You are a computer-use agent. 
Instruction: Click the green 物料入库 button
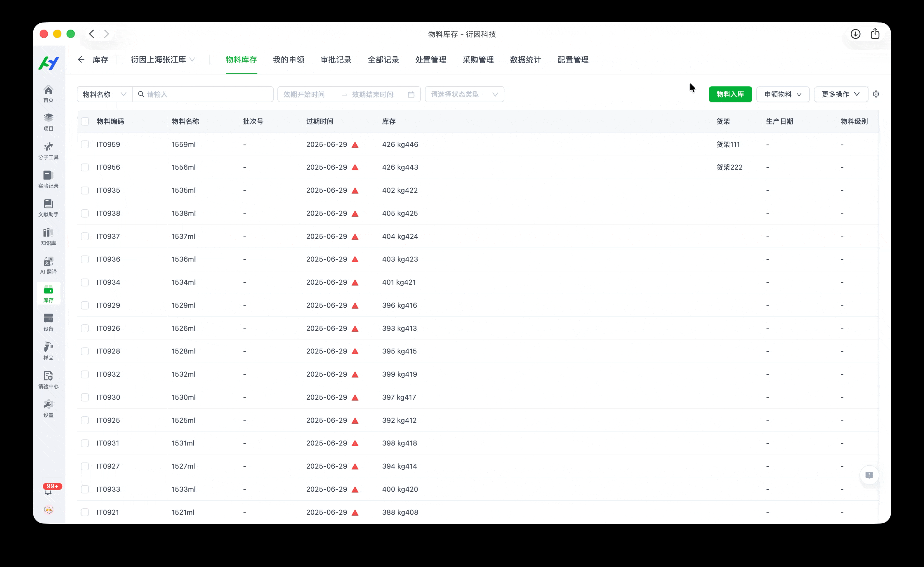coord(730,94)
